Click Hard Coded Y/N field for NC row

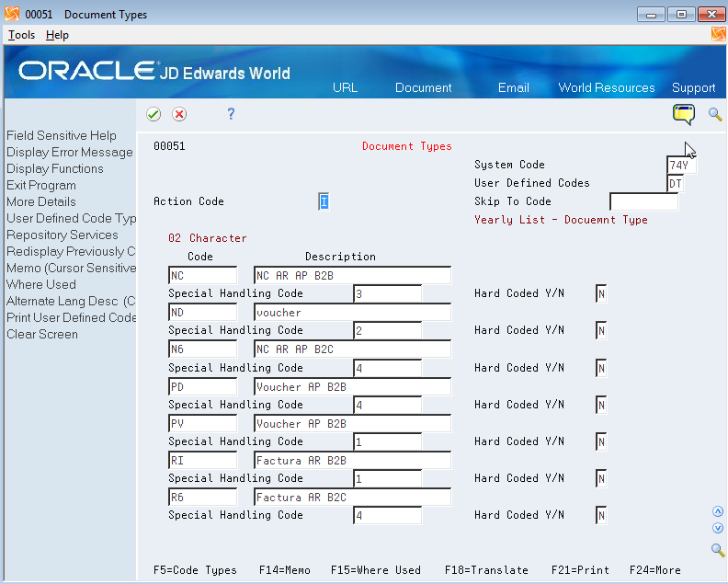click(601, 293)
